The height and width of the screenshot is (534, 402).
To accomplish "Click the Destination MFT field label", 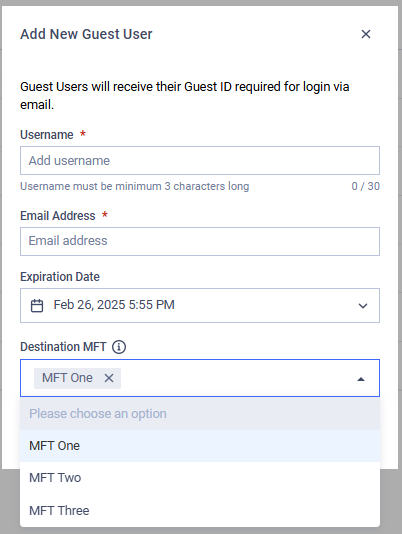I will click(x=63, y=347).
